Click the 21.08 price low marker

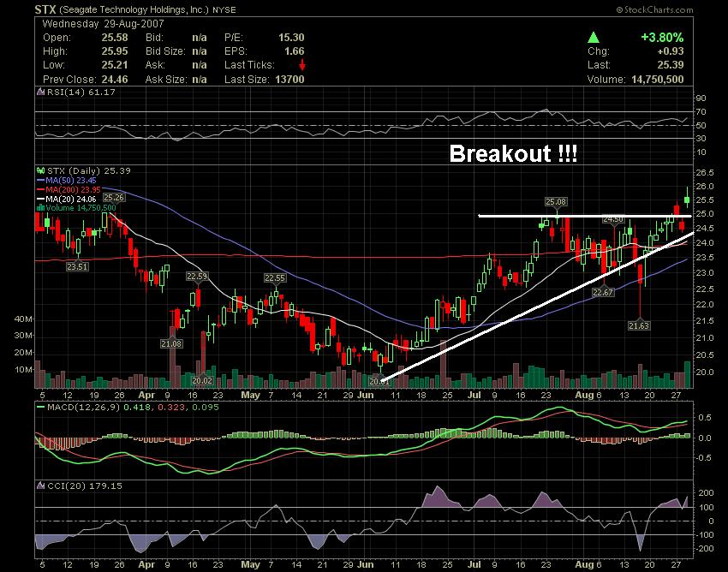click(x=171, y=344)
